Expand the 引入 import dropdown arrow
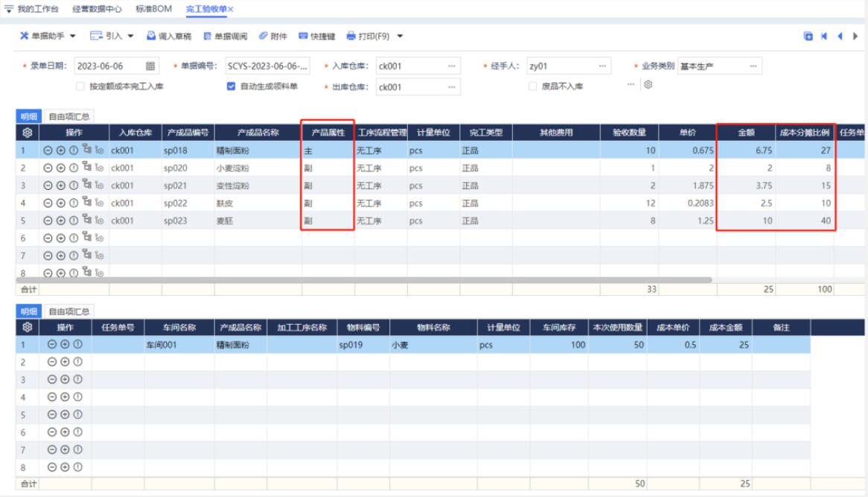 (x=130, y=36)
